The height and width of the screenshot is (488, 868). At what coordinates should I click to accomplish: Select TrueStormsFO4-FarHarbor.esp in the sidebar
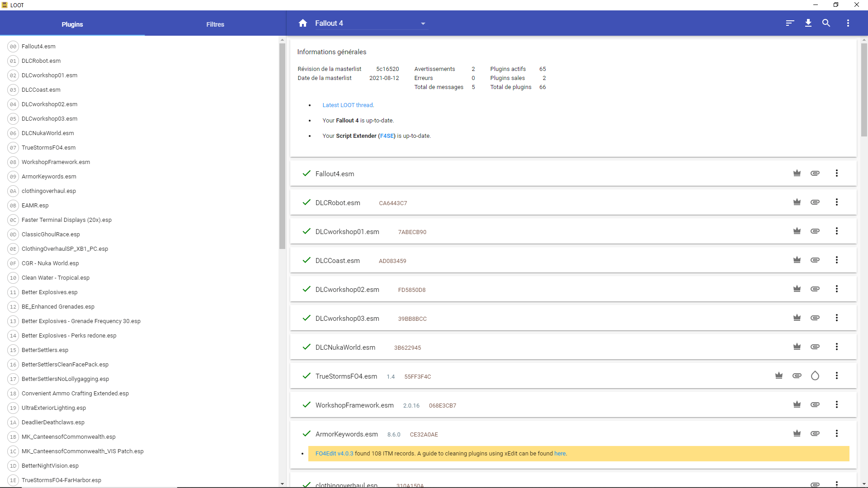click(140, 480)
